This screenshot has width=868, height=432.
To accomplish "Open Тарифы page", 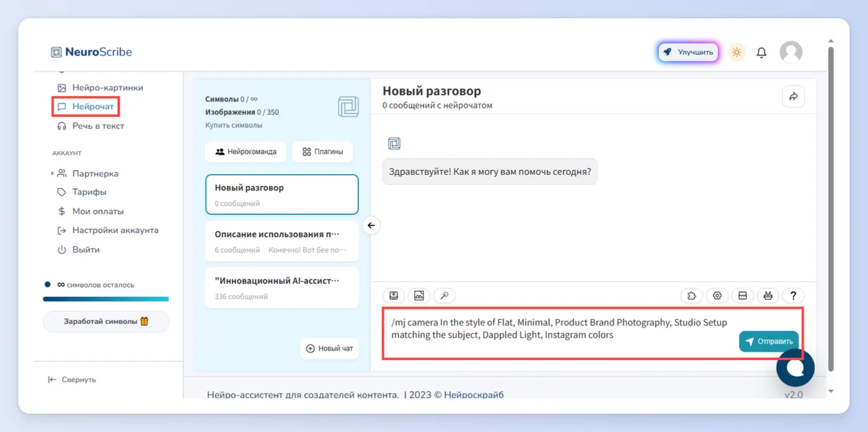I will [x=81, y=192].
